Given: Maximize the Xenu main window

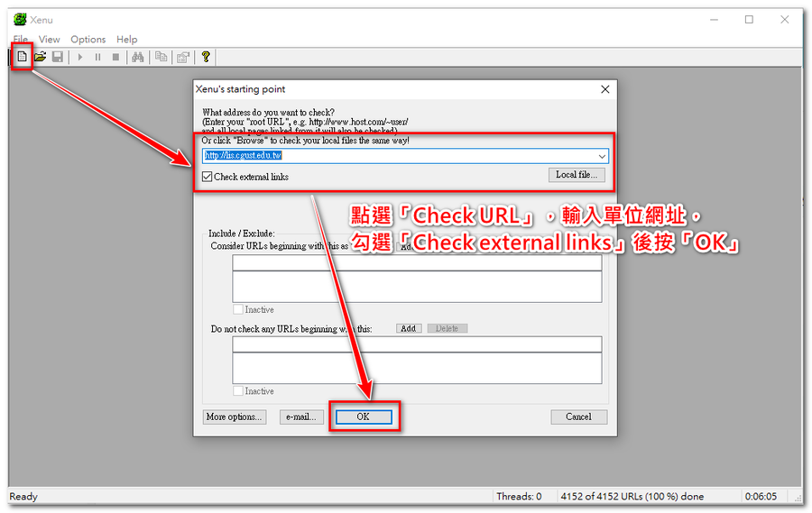Looking at the screenshot, I should [x=749, y=20].
